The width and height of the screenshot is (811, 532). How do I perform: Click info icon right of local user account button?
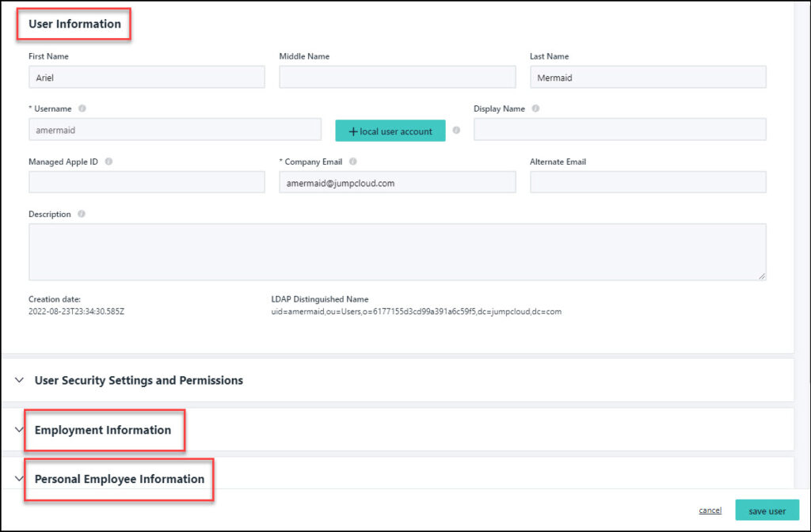tap(456, 131)
